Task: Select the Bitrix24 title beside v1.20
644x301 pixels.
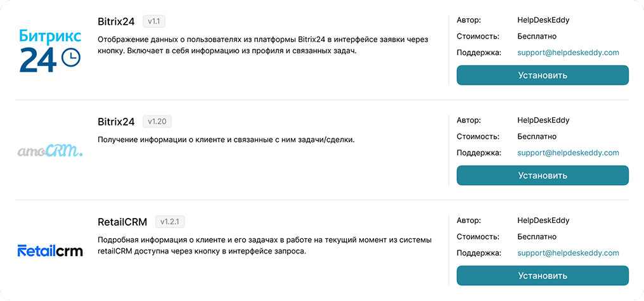Action: coord(116,122)
